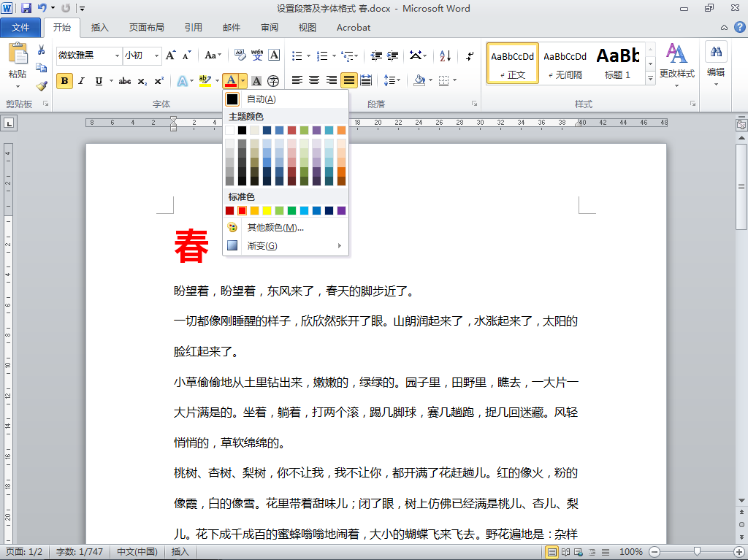Image resolution: width=748 pixels, height=560 pixels.
Task: Open the 渐变(G) gradient submenu
Action: [x=286, y=245]
